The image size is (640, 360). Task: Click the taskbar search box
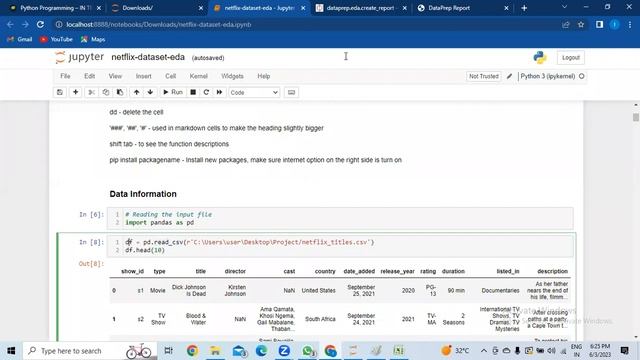coord(90,351)
